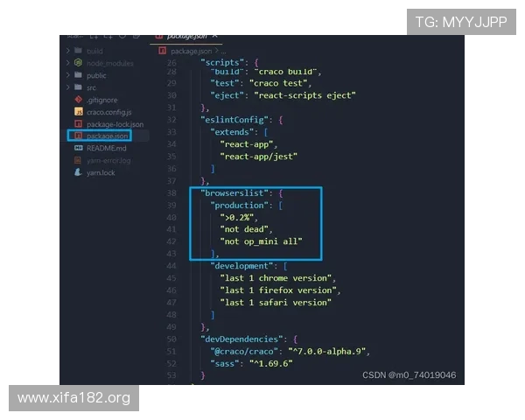Image resolution: width=525 pixels, height=420 pixels.
Task: Open package.json in the file explorer
Action: pos(107,136)
